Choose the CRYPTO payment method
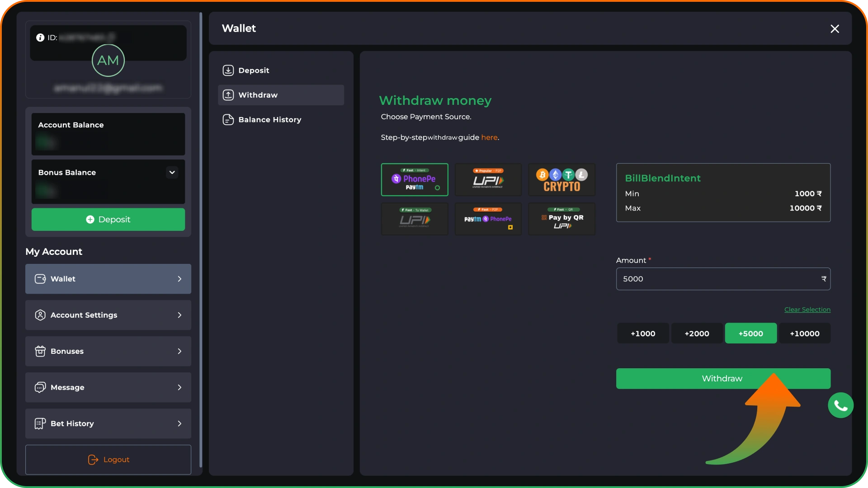868x488 pixels. click(561, 179)
